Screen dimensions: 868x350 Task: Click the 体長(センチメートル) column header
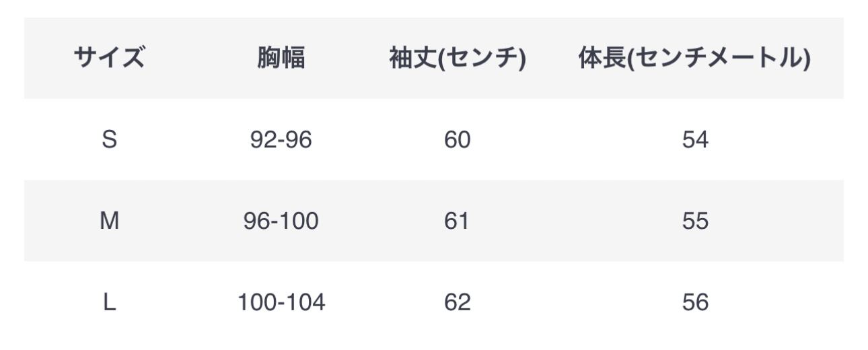coord(694,59)
